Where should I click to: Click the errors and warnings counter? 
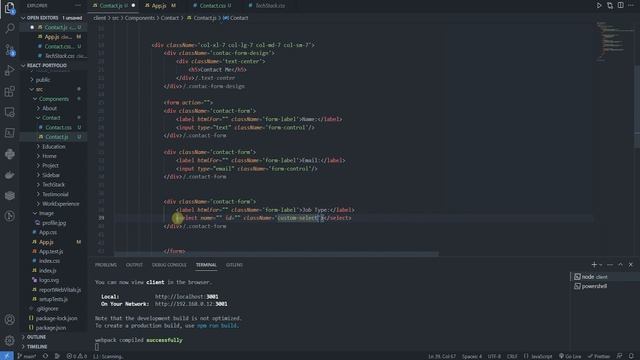tap(76, 356)
